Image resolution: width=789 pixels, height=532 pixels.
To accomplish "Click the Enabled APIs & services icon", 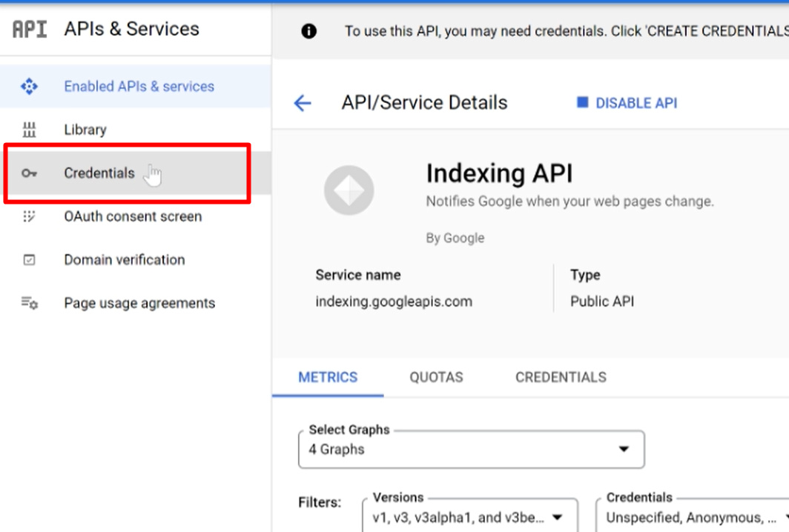I will [29, 87].
